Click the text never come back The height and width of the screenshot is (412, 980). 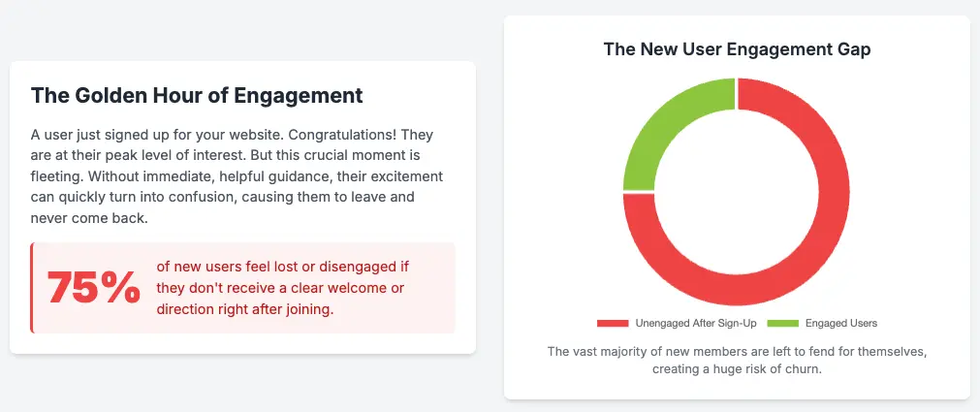click(89, 218)
